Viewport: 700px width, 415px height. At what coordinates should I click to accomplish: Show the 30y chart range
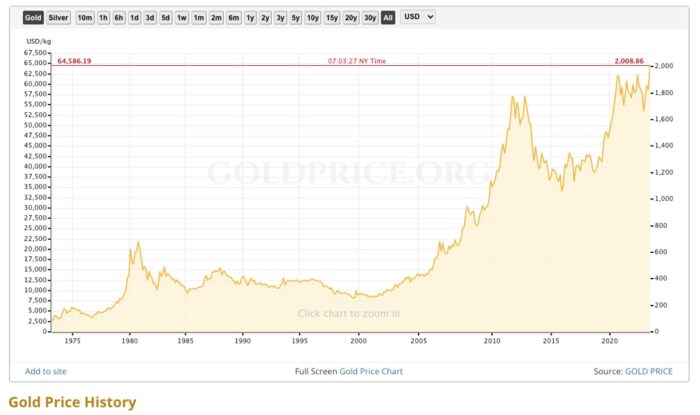[x=370, y=18]
